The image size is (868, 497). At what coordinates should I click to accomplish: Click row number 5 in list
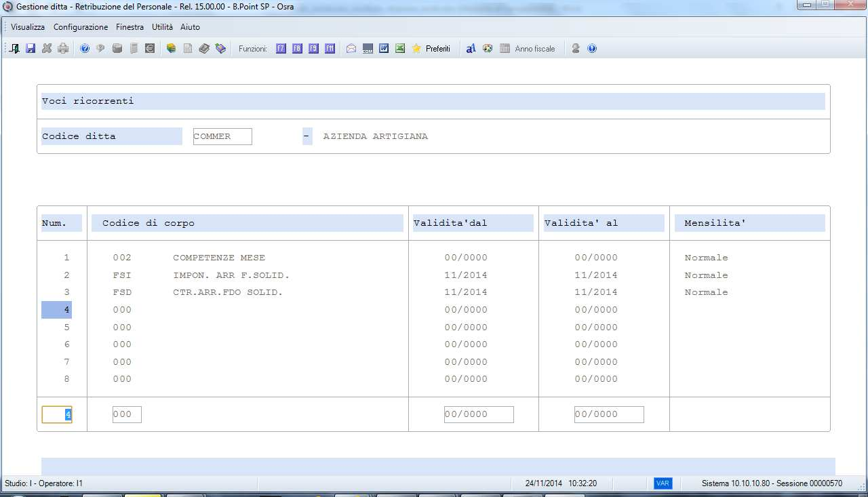tap(66, 327)
